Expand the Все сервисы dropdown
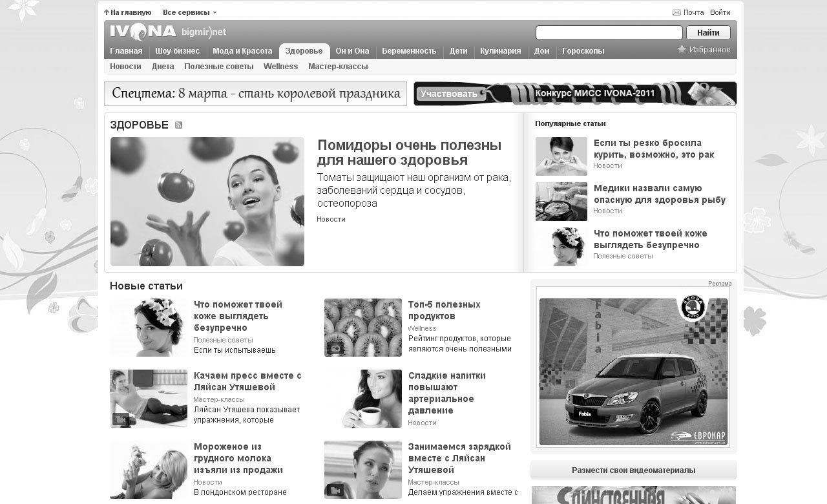Image resolution: width=827 pixels, height=504 pixels. [x=189, y=12]
